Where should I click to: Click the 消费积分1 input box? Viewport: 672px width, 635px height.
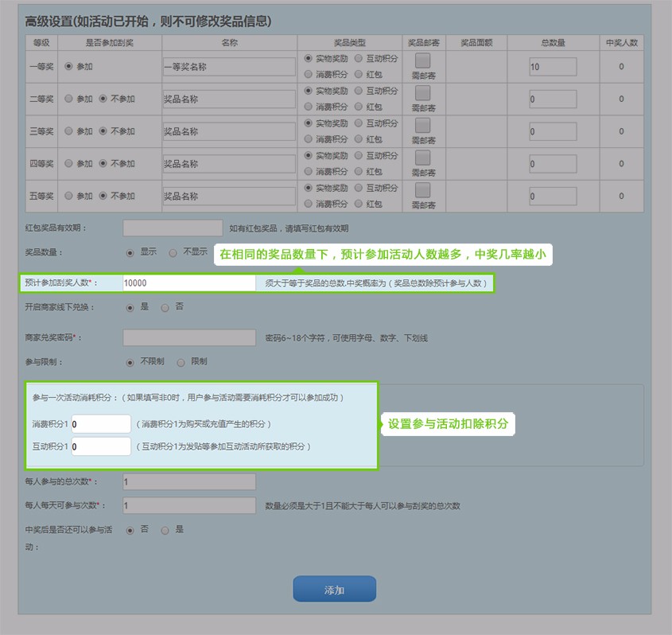click(x=101, y=424)
